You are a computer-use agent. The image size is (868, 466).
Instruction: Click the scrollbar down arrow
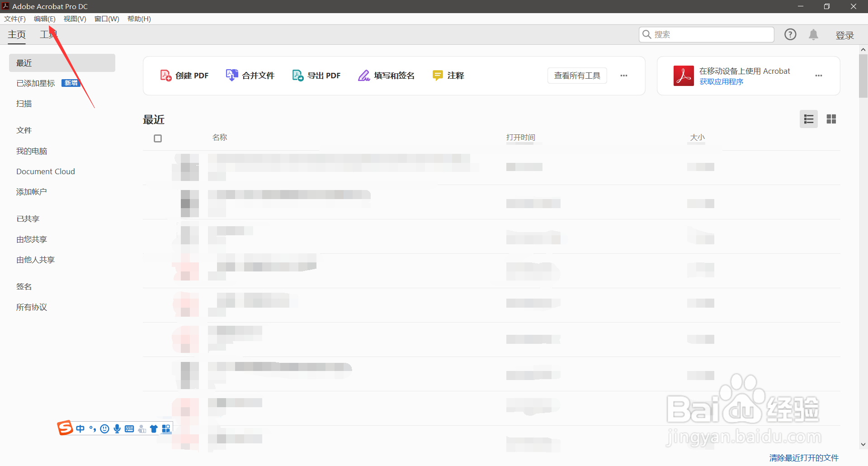coord(863,445)
